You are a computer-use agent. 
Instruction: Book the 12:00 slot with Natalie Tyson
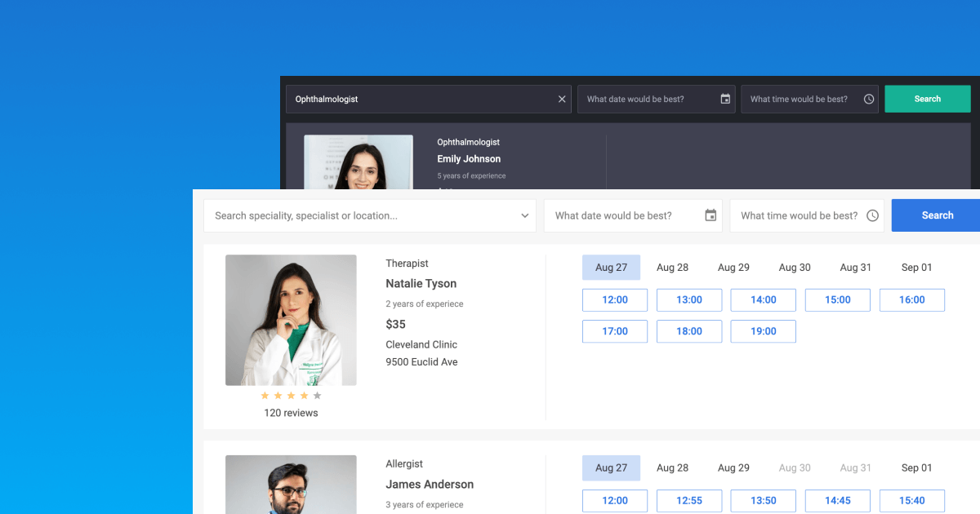pos(614,299)
